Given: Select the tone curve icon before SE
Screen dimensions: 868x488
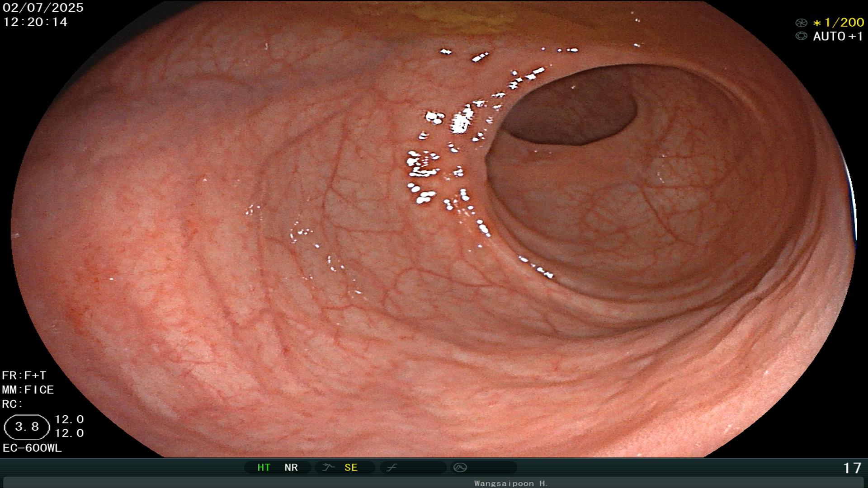Looking at the screenshot, I should pyautogui.click(x=328, y=467).
